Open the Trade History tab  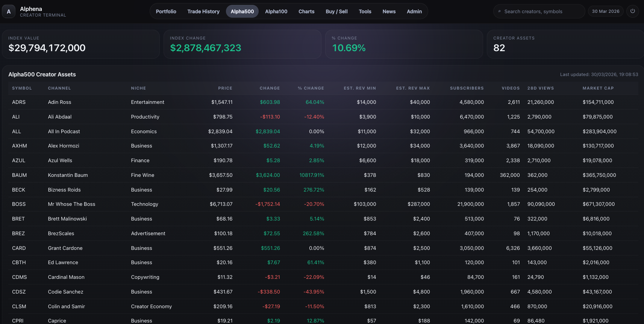click(203, 11)
